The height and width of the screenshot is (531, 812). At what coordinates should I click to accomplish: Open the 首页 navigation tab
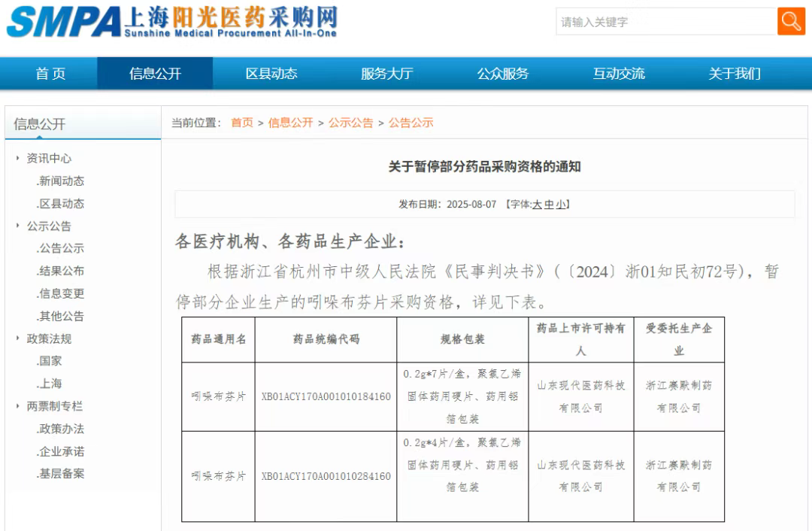pos(50,74)
